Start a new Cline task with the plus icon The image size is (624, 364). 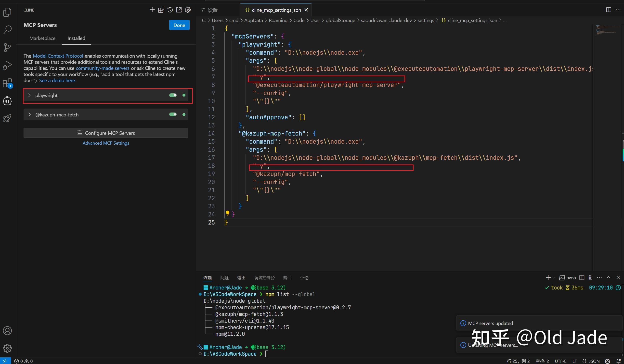tap(152, 10)
